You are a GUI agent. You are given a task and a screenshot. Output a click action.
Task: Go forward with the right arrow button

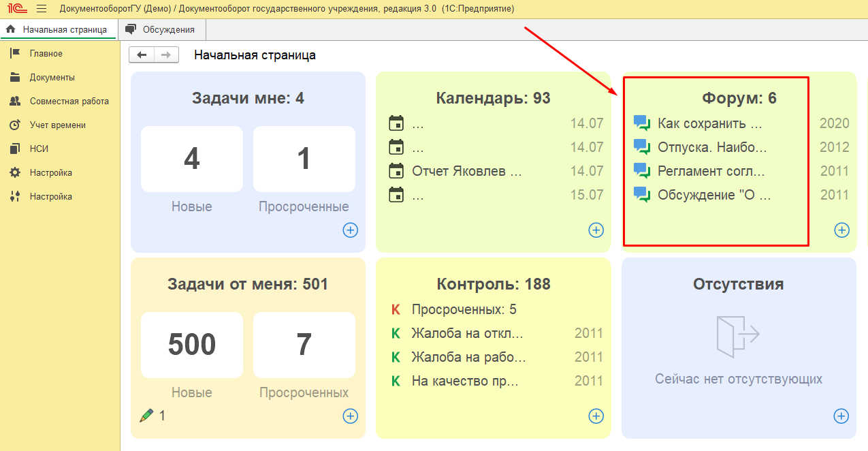click(166, 55)
